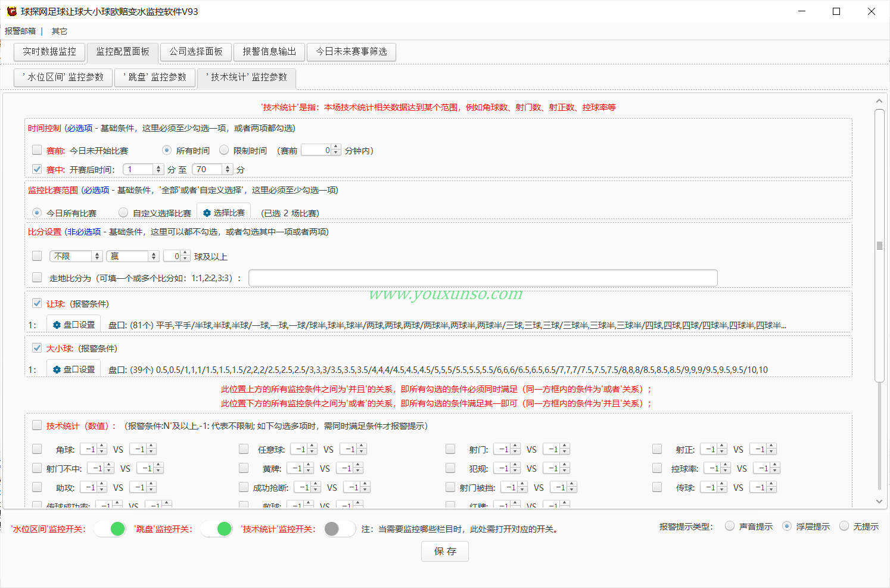Open the '水位区间' 监控参数 sub-tab

click(x=63, y=77)
